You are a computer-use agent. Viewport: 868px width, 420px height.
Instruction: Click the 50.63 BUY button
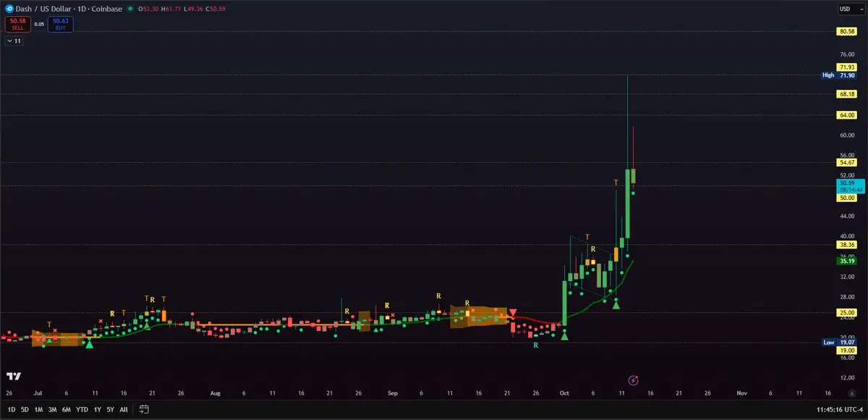pyautogui.click(x=60, y=24)
